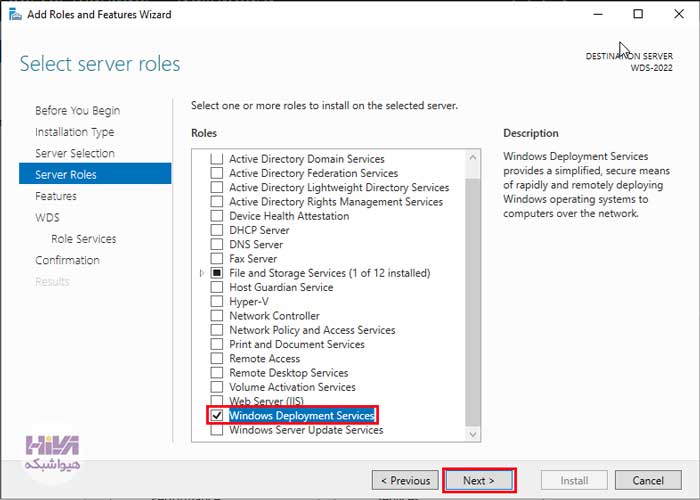This screenshot has width=700, height=500.
Task: Select the Network Controller role label
Action: tap(275, 316)
